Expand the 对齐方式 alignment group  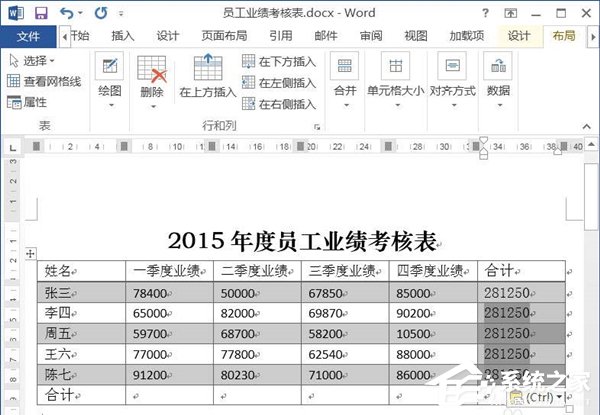pyautogui.click(x=453, y=80)
